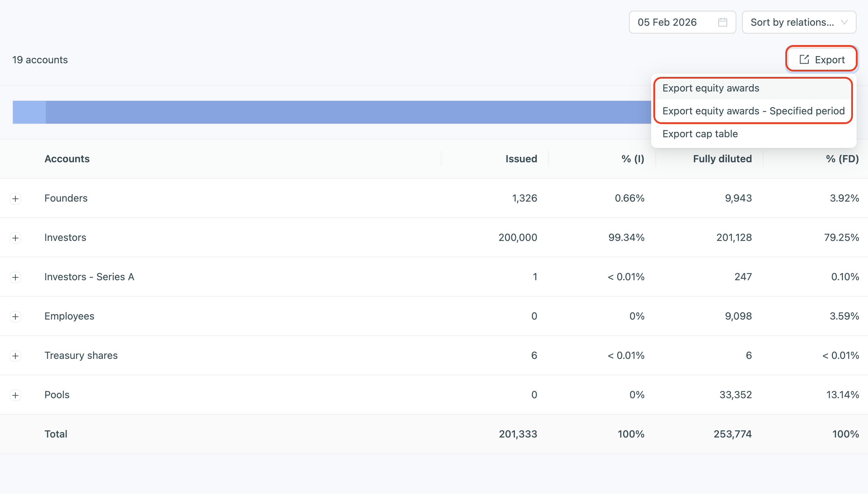Expand the Founders row plus icon

(15, 198)
